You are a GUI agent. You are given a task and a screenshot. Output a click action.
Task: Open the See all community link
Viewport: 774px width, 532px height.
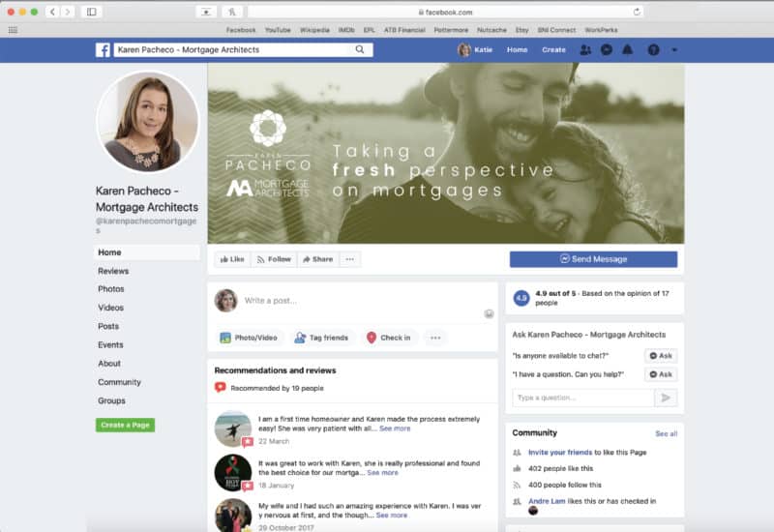pyautogui.click(x=666, y=433)
